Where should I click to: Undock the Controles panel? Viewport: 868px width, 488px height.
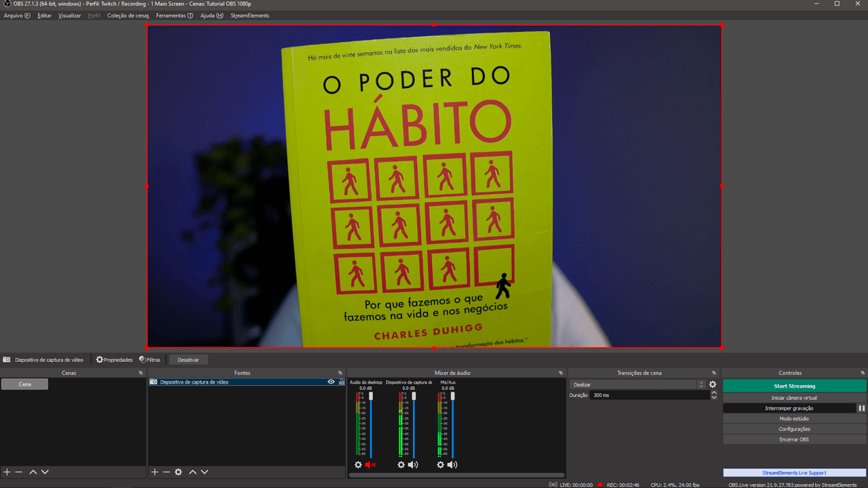[x=863, y=373]
